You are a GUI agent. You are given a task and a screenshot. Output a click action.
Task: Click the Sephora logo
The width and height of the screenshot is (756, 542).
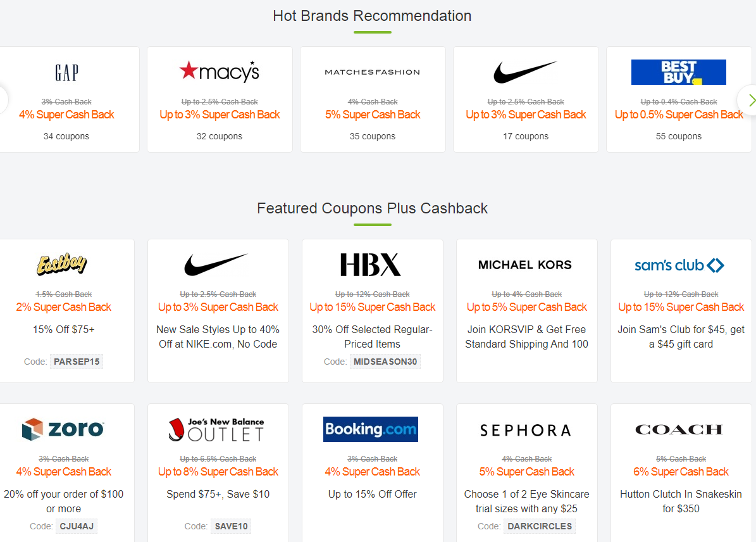[x=526, y=431]
